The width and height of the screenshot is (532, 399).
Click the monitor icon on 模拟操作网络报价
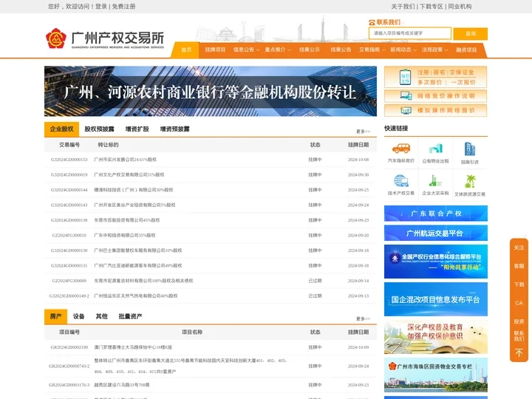pos(406,110)
